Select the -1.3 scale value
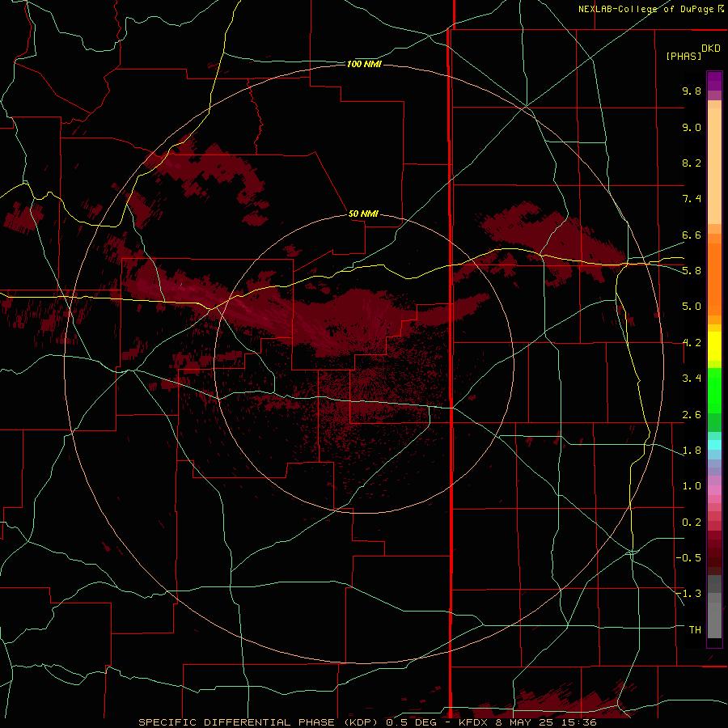This screenshot has height=728, width=728. coord(688,594)
